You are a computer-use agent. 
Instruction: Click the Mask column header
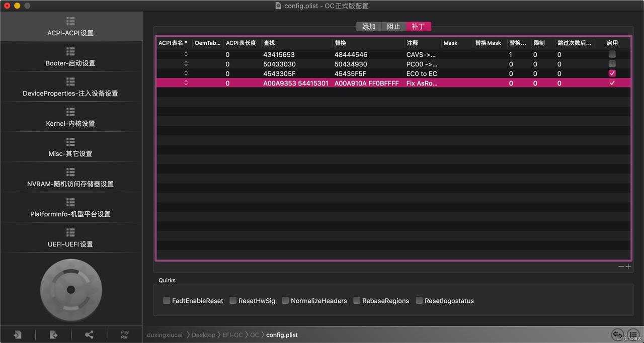457,43
